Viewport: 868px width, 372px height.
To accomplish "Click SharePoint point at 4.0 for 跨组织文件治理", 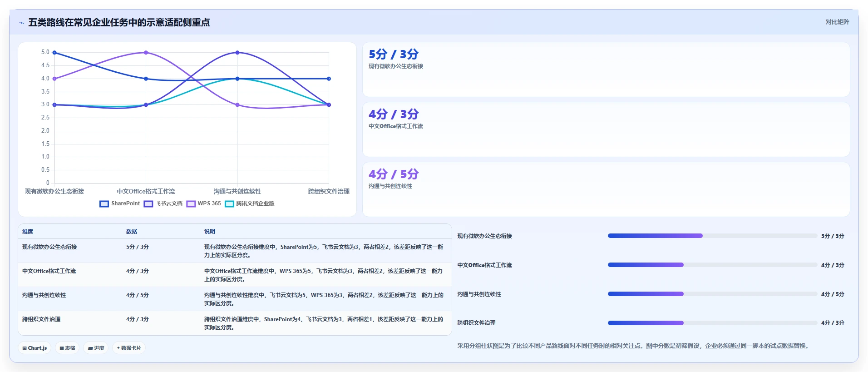I will point(329,79).
